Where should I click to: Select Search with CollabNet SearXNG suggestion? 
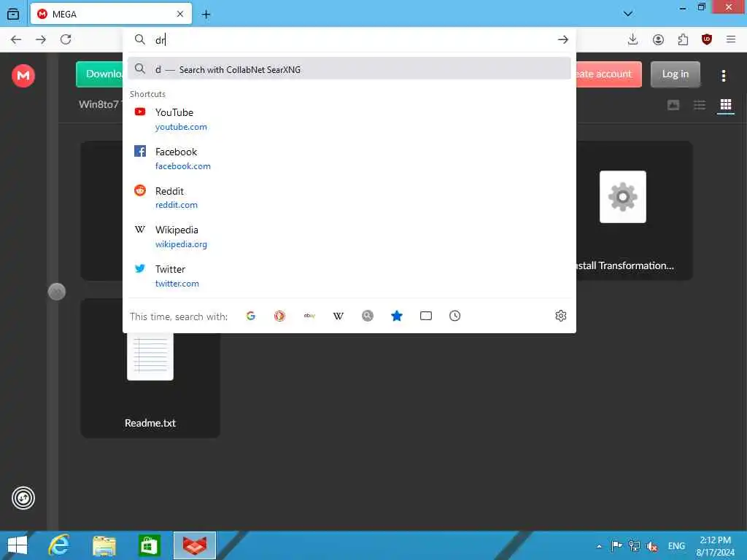tap(349, 69)
